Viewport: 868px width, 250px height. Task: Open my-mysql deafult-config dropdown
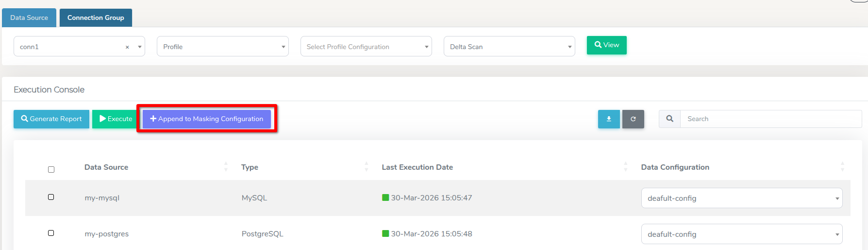(x=741, y=198)
